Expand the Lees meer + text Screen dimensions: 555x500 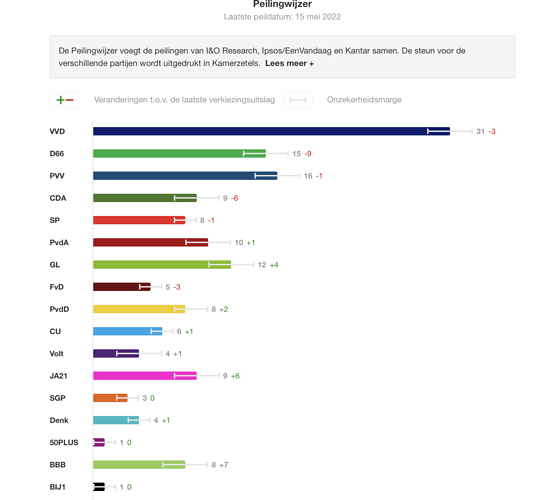pyautogui.click(x=289, y=63)
